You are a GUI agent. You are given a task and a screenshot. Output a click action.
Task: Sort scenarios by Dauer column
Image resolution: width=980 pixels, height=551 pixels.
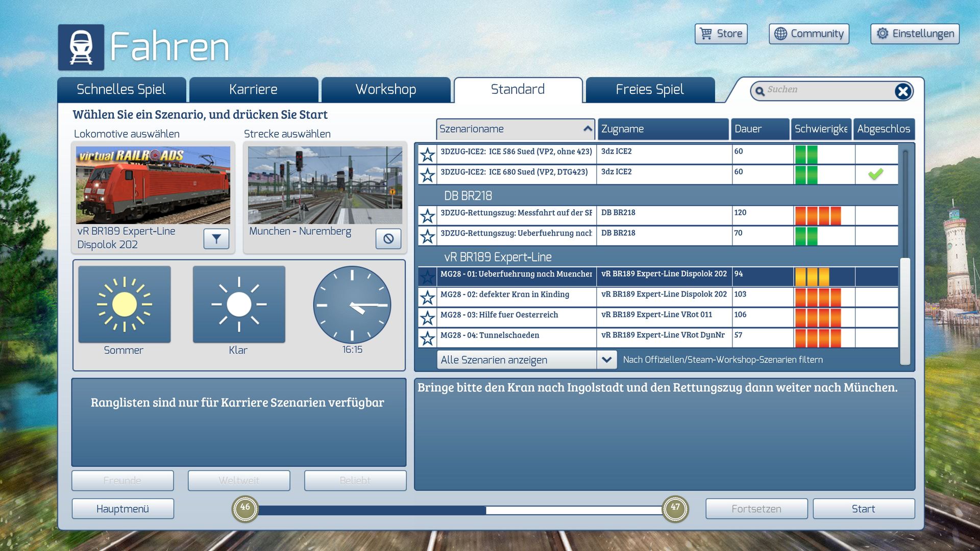[760, 129]
